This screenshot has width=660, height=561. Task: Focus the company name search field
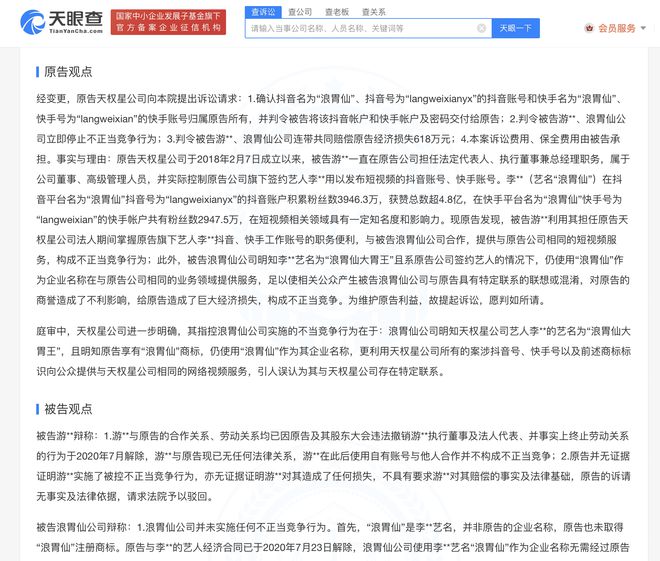pos(360,29)
